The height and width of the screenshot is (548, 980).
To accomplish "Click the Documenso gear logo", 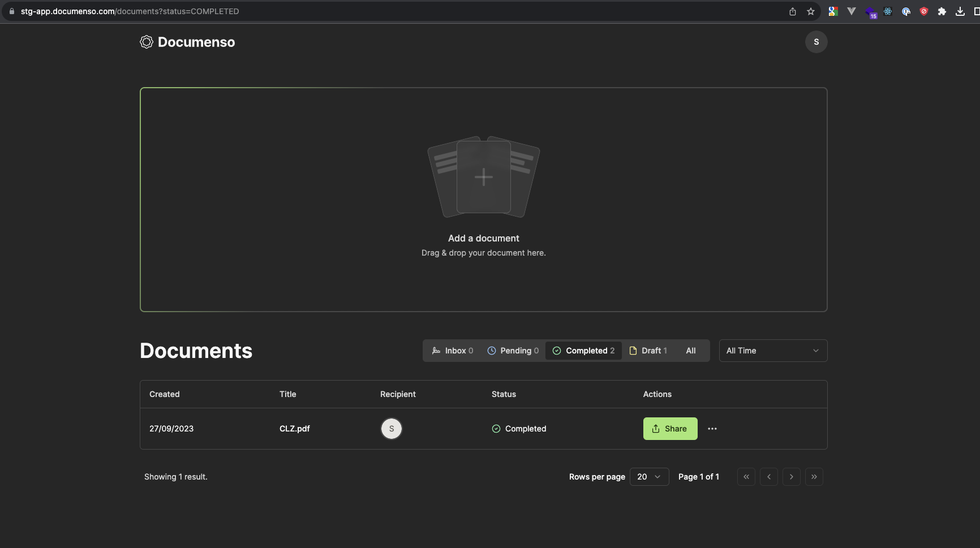I will pos(146,41).
